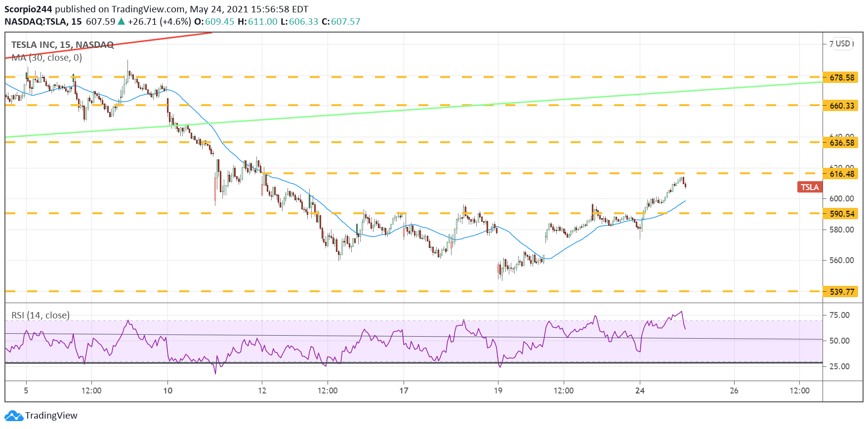Screen dimensions: 868x429
Task: Click the 607.59 last price in header
Action: pos(100,22)
